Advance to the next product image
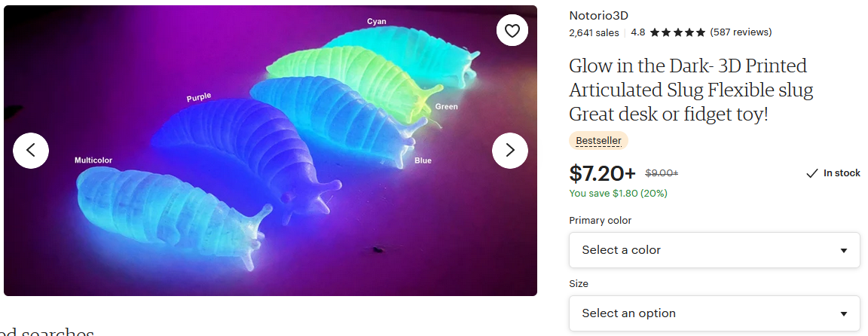The height and width of the screenshot is (336, 868). point(510,150)
